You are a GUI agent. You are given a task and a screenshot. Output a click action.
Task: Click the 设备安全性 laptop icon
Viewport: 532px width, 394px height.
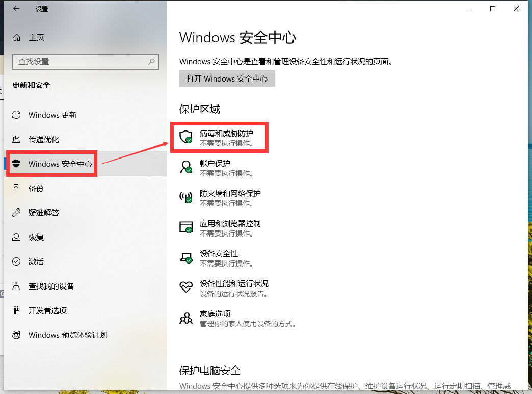186,257
